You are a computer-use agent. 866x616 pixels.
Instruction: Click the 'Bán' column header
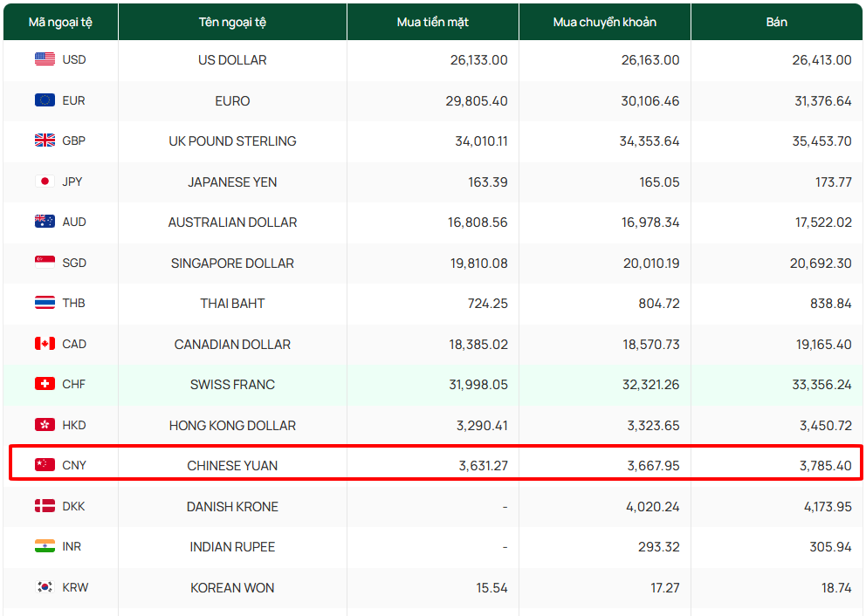click(x=776, y=22)
